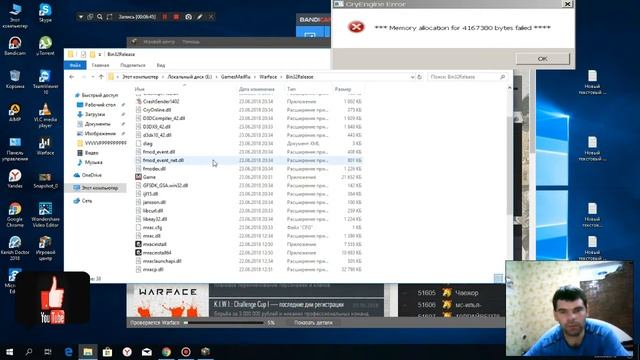Open the Главная ribbon tab
Screen dimensions: 640x360
[x=100, y=65]
